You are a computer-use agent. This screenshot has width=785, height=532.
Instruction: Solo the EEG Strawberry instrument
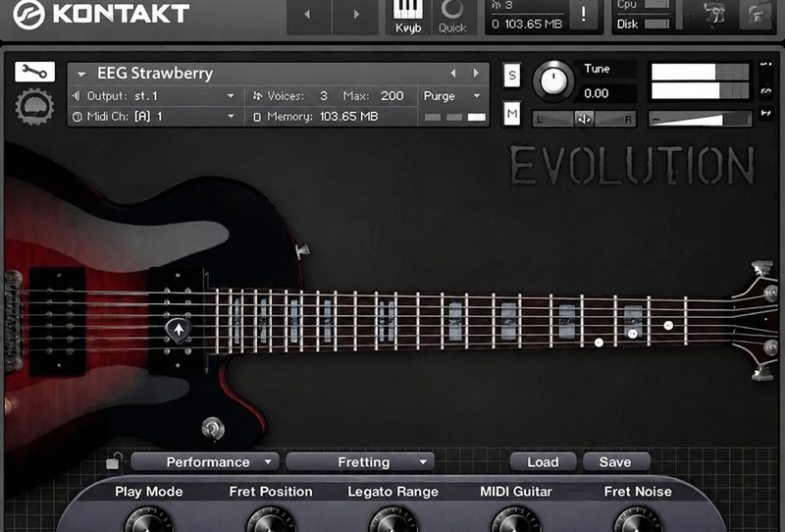tap(511, 76)
